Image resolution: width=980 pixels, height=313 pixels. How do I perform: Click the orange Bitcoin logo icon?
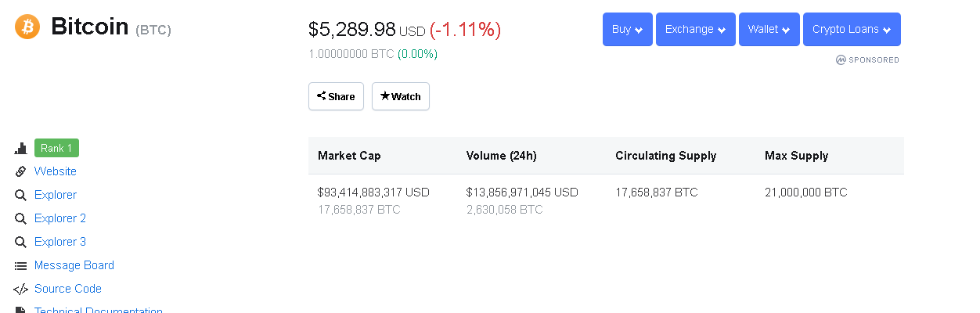click(x=27, y=27)
